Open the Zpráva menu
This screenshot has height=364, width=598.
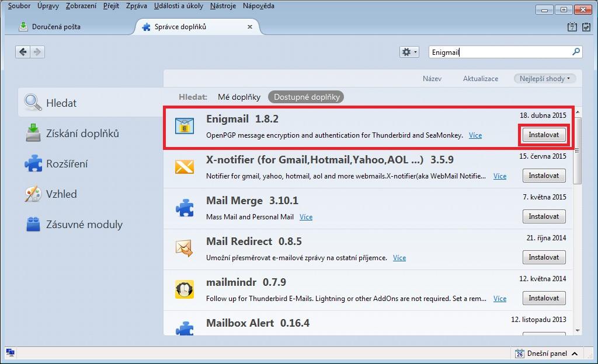137,6
